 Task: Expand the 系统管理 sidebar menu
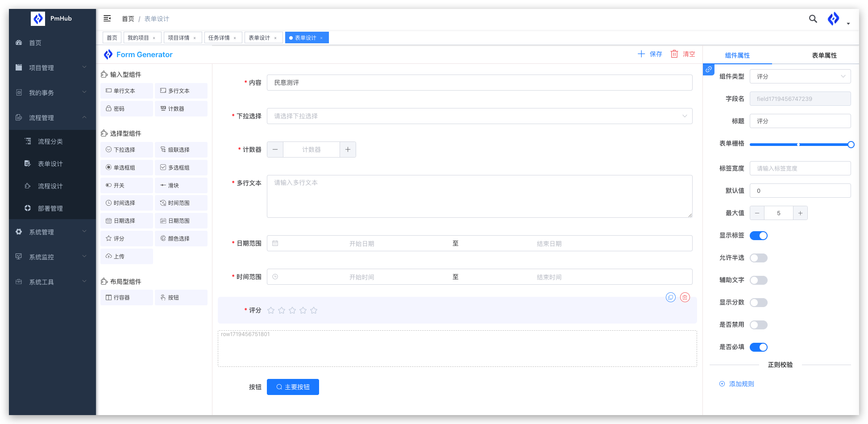point(52,232)
